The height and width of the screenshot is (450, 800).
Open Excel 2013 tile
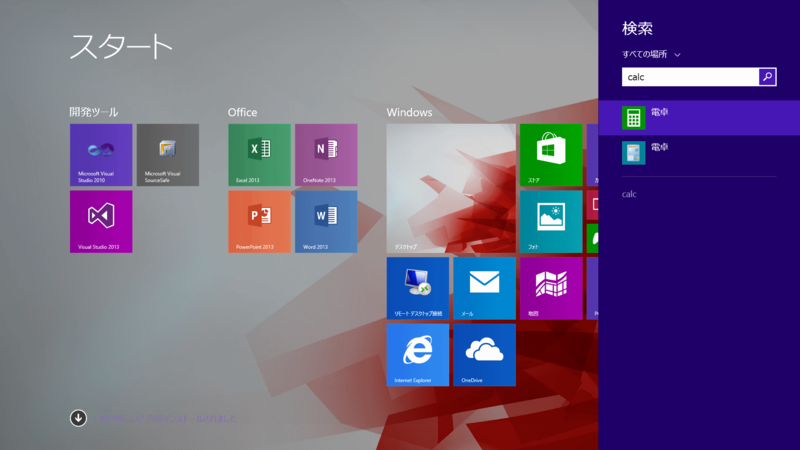point(259,155)
